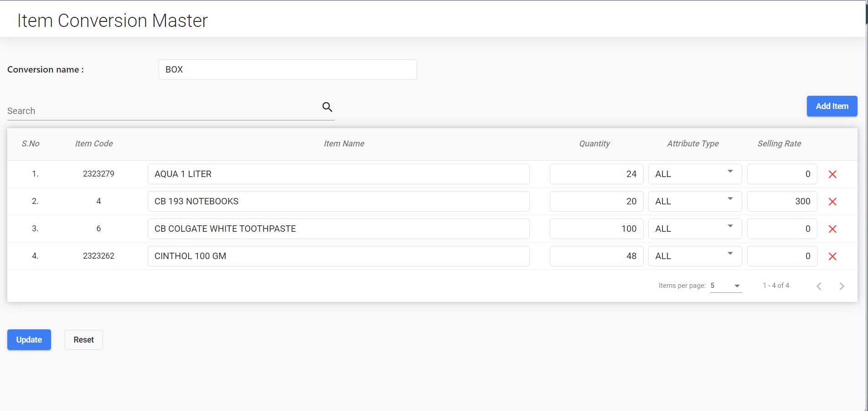Edit selling rate of CB 193 NOTEBOOKS
This screenshot has width=868, height=411.
pos(782,201)
